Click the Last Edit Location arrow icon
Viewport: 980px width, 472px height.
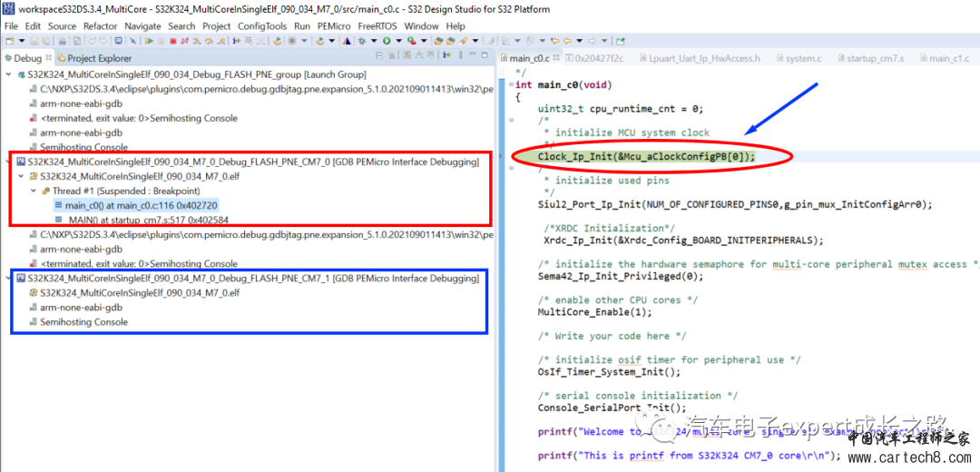pos(555,41)
